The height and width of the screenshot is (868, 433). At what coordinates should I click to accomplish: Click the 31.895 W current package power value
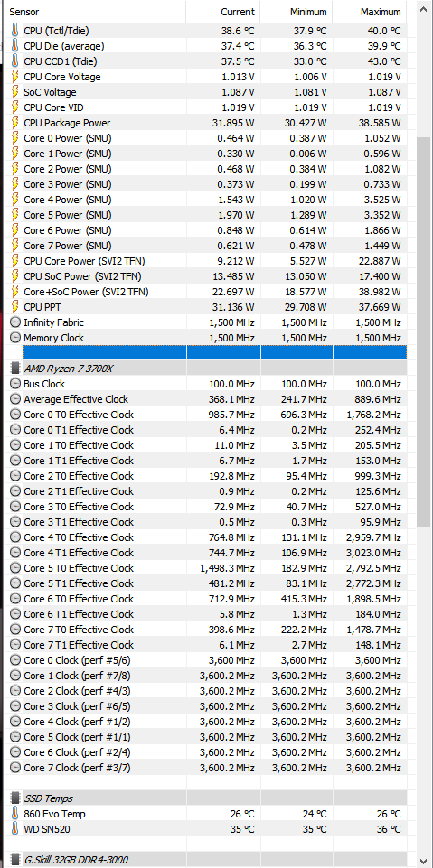pos(233,123)
